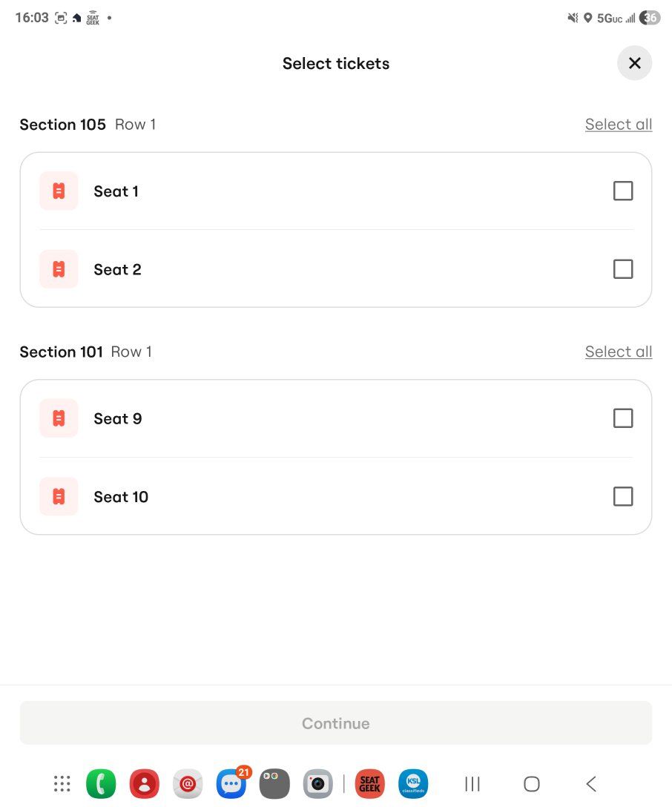The image size is (672, 807).
Task: Open the KSL Classifieds app
Action: coord(413,784)
